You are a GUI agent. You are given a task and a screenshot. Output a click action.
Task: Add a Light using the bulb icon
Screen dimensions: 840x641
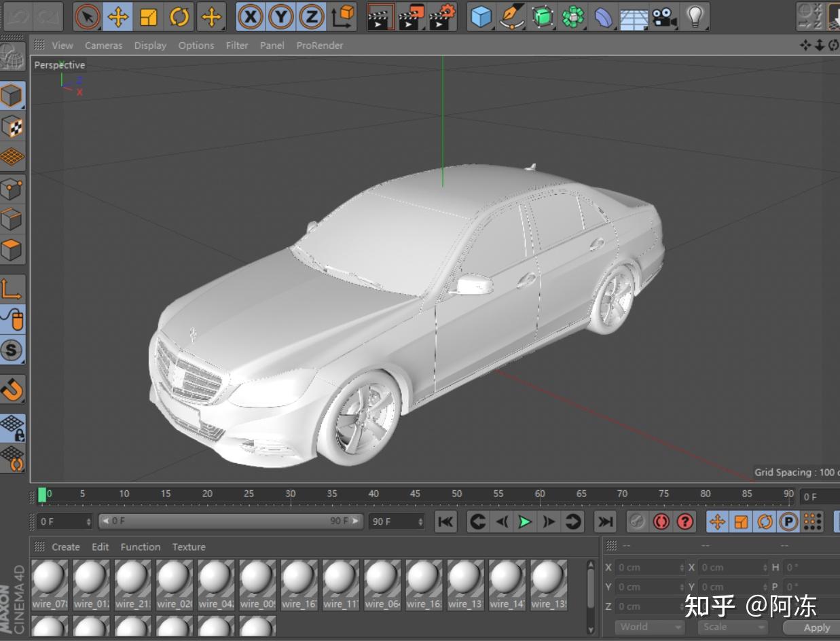point(694,16)
